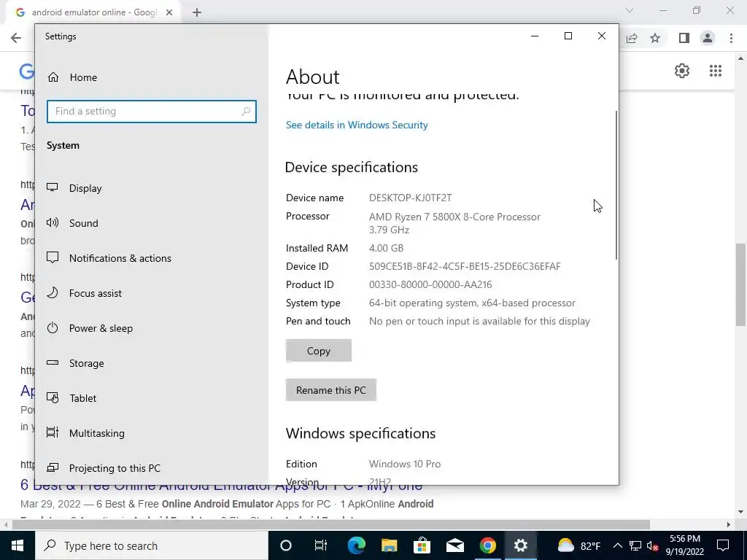Close the android emulator online Chrome tab
Viewport: 747px width, 560px height.
[x=169, y=12]
